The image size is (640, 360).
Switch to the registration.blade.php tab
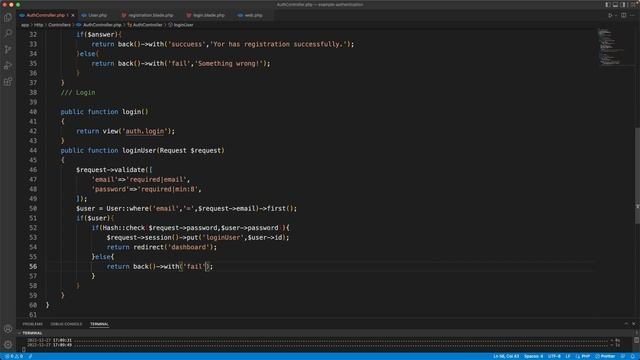[x=150, y=15]
